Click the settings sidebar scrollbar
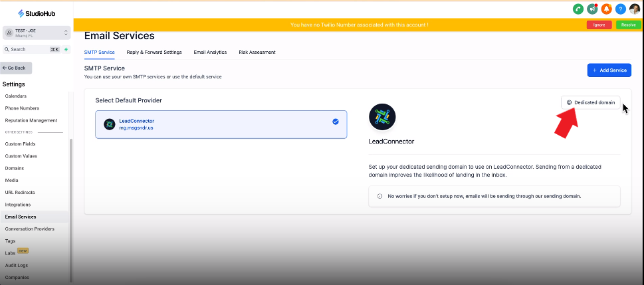 71,209
